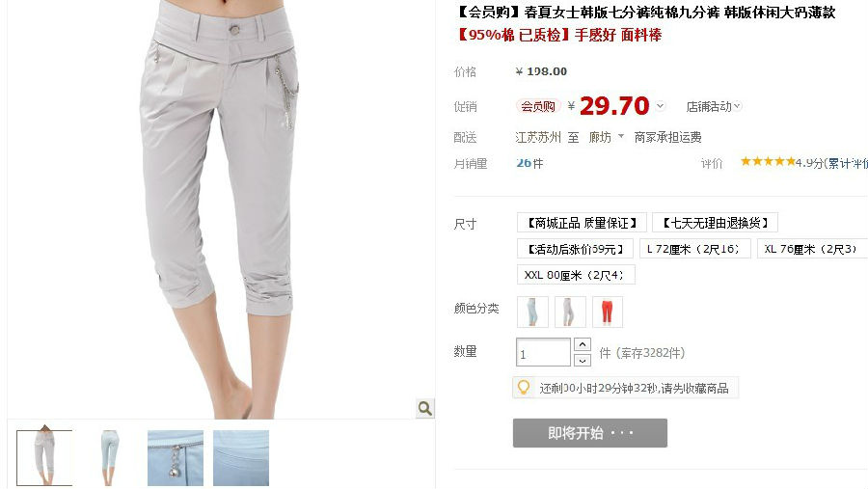The height and width of the screenshot is (489, 868).
Task: View the blue chain detail thumbnail
Action: [176, 458]
